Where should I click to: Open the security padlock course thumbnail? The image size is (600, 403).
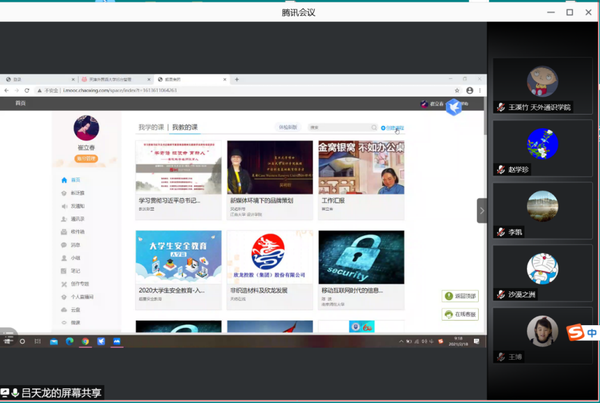point(361,257)
